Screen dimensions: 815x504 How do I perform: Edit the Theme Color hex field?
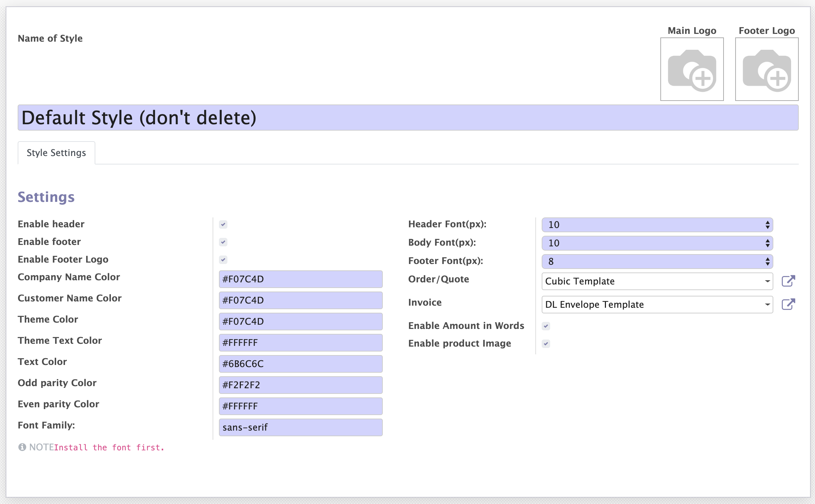(301, 322)
